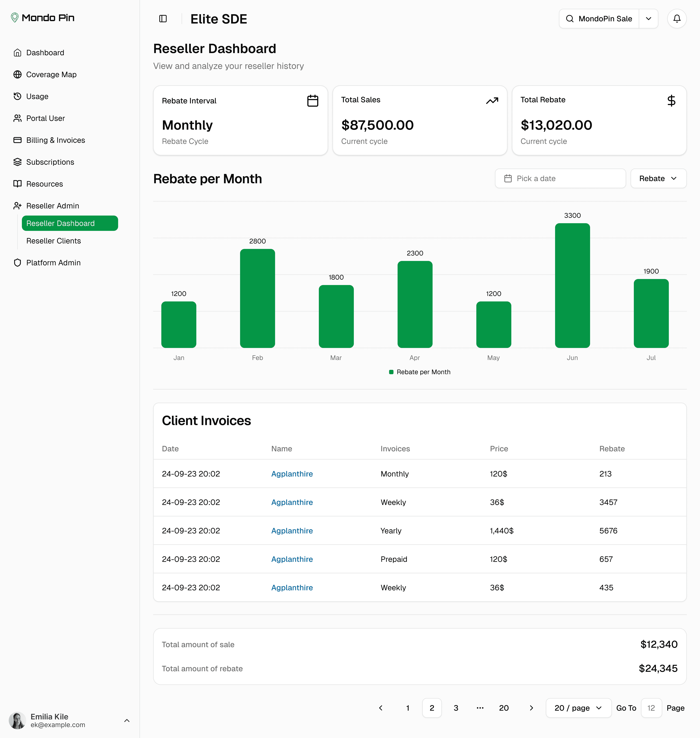The image size is (700, 738).
Task: Click next page arrow in pagination
Action: pos(531,708)
